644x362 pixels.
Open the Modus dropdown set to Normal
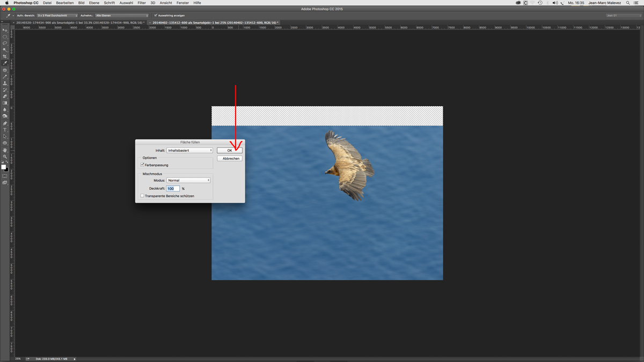point(188,180)
